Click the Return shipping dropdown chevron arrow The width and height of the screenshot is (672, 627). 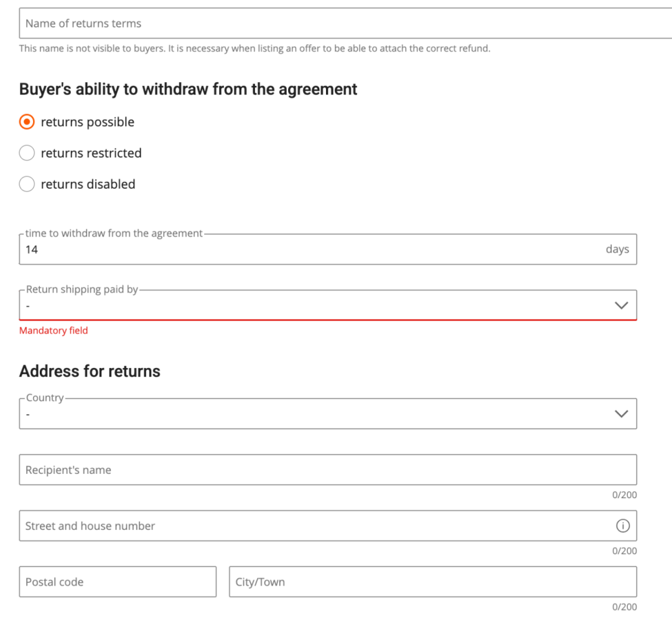(x=621, y=306)
